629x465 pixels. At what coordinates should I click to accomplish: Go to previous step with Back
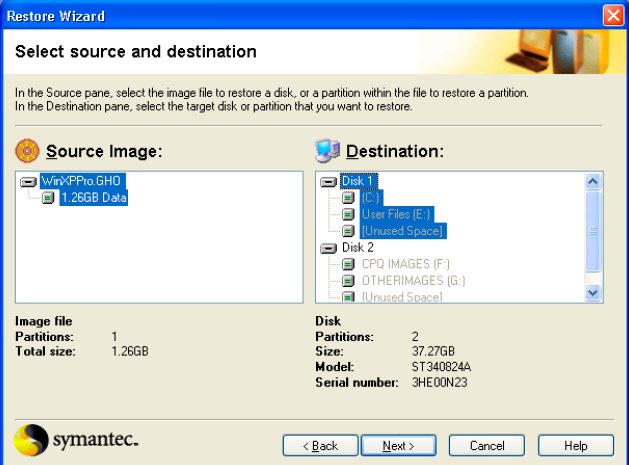[321, 445]
